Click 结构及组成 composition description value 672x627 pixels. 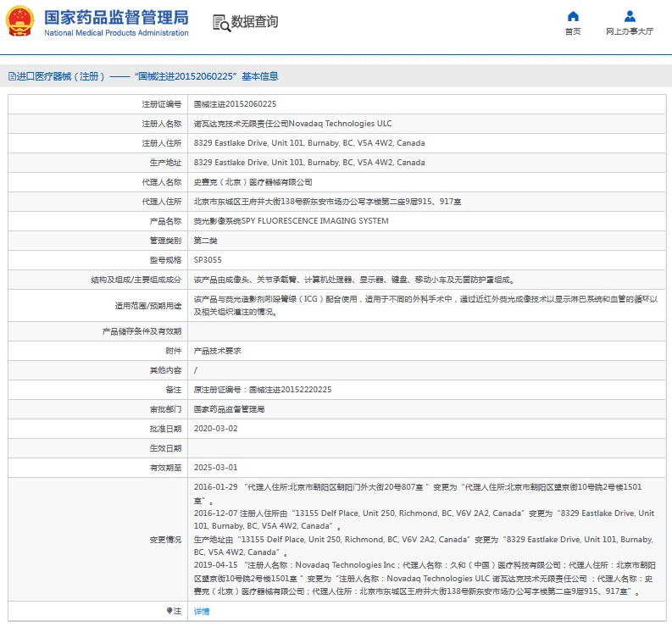(354, 280)
